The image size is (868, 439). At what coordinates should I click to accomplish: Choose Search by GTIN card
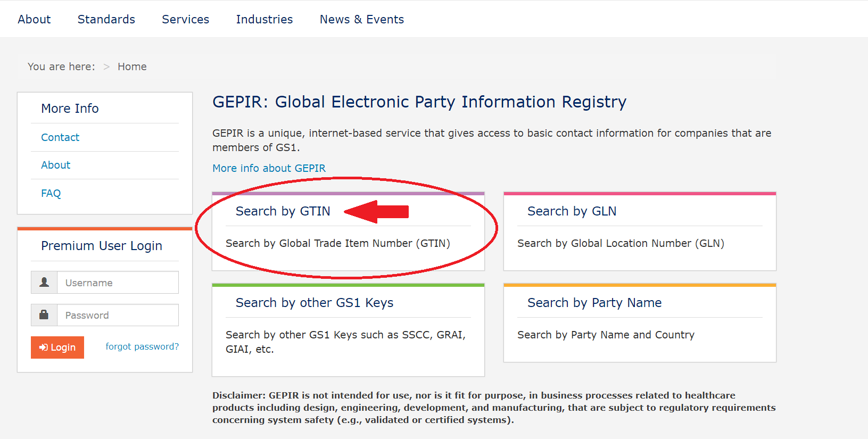coord(283,211)
